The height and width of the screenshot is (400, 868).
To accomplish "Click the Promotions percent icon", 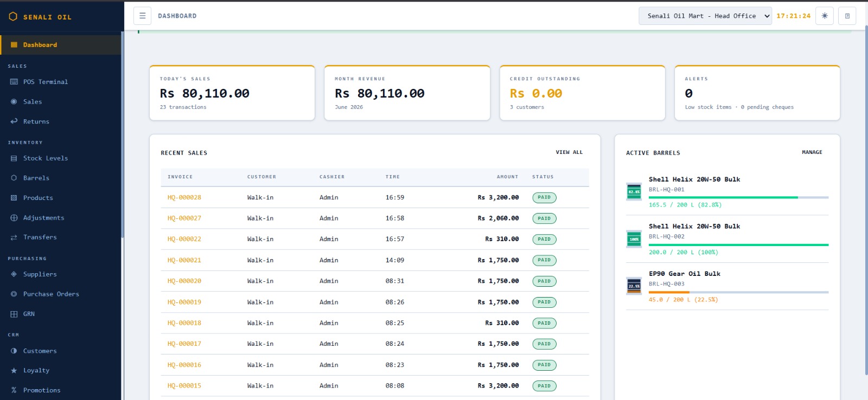I will tap(14, 390).
